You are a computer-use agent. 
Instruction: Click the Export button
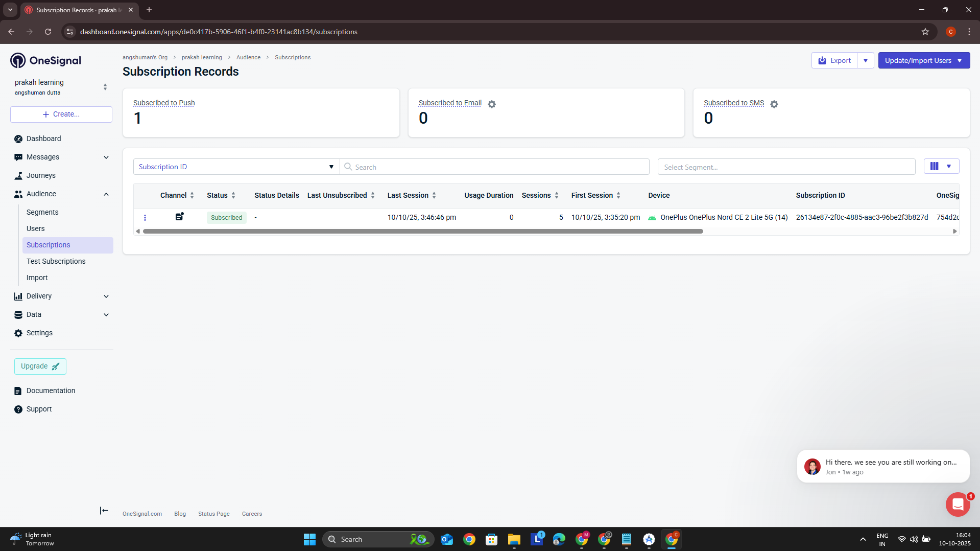point(834,60)
